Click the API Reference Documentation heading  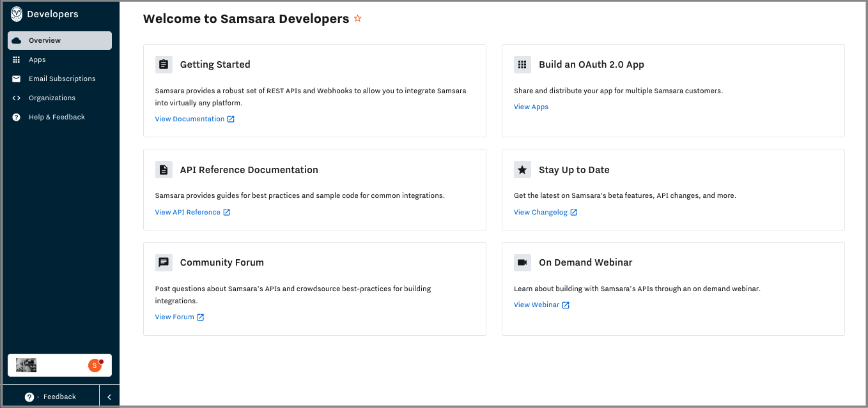coord(249,170)
